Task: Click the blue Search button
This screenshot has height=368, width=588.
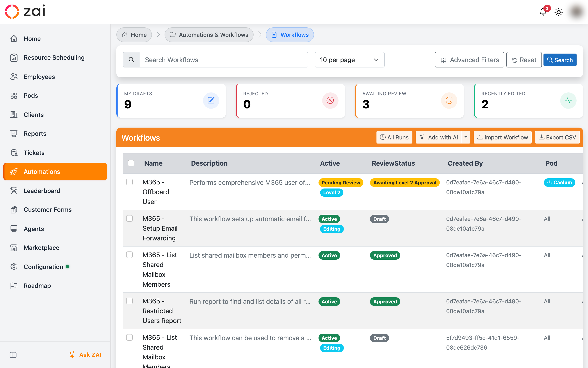Action: (x=560, y=60)
